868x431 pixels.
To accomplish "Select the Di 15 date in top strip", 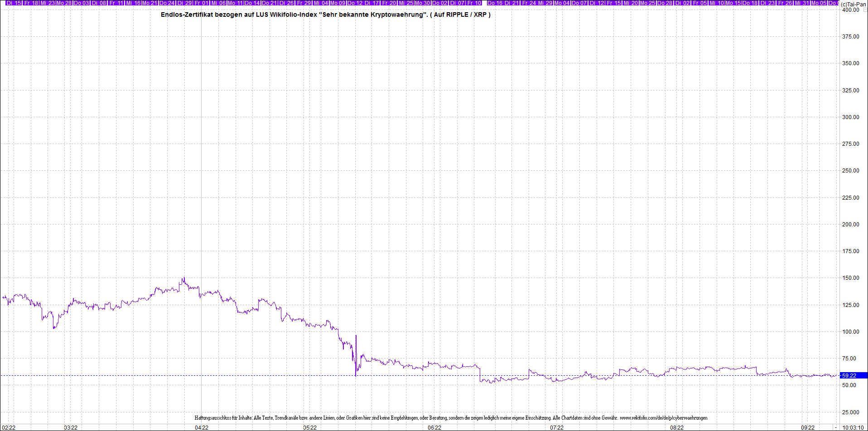I will 14,3.
